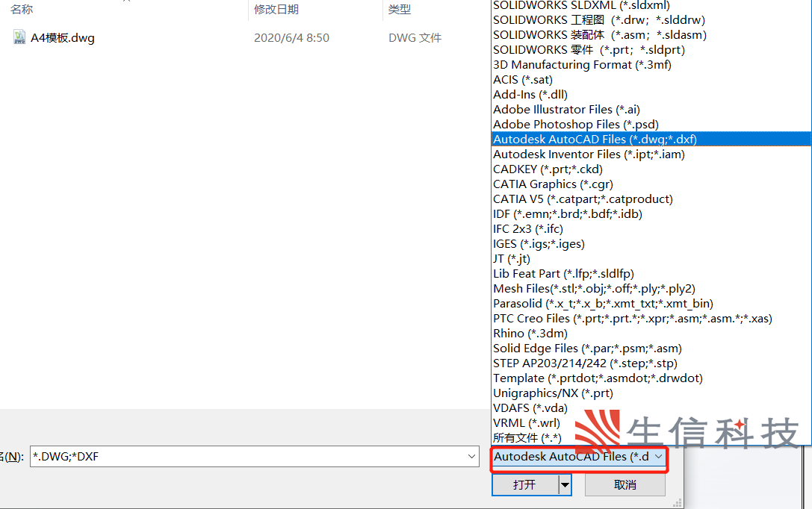Click the 打开 button
Screen dimensions: 812x509
point(524,485)
